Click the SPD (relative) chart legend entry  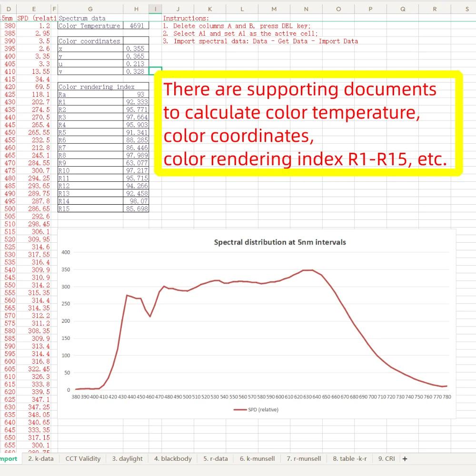coord(256,409)
